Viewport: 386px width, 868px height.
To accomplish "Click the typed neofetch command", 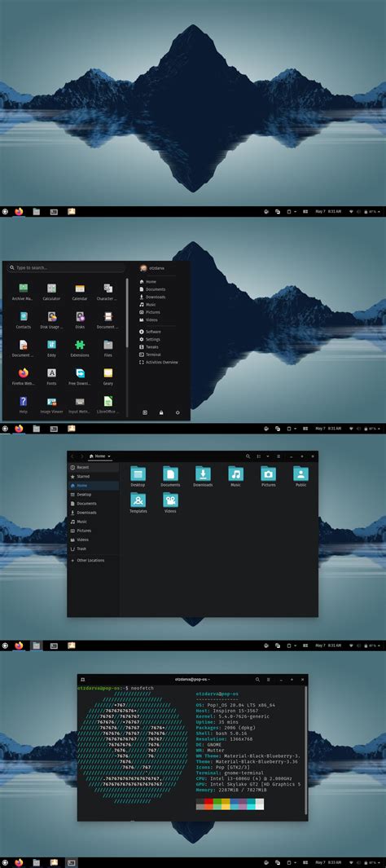I will tap(143, 688).
